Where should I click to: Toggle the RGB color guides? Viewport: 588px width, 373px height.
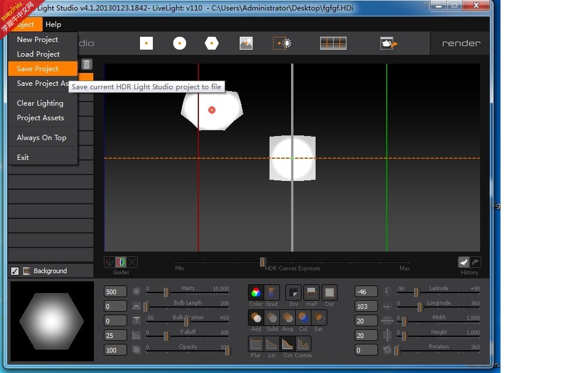121,262
